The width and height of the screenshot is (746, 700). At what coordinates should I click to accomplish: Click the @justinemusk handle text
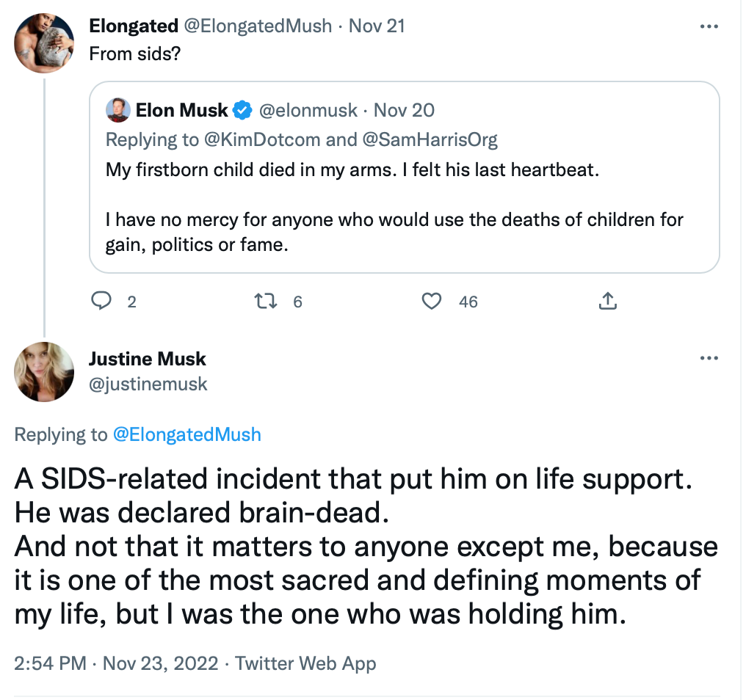[148, 384]
